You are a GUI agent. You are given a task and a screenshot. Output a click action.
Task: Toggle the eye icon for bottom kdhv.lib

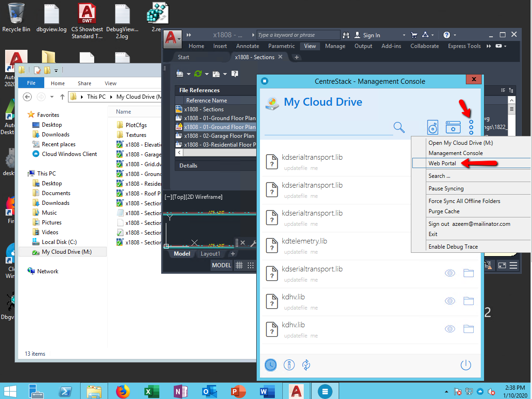pyautogui.click(x=450, y=329)
